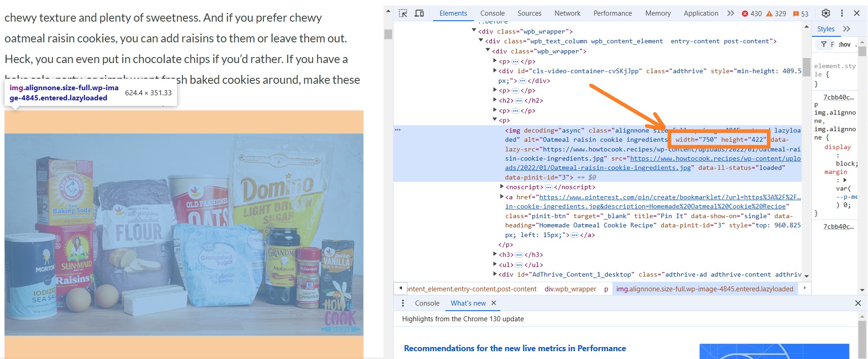
Task: Expand the ul element node
Action: pyautogui.click(x=495, y=264)
